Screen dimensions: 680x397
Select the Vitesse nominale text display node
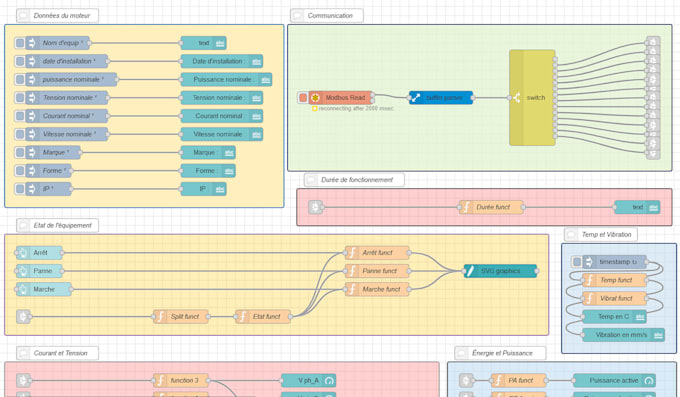[x=222, y=134]
